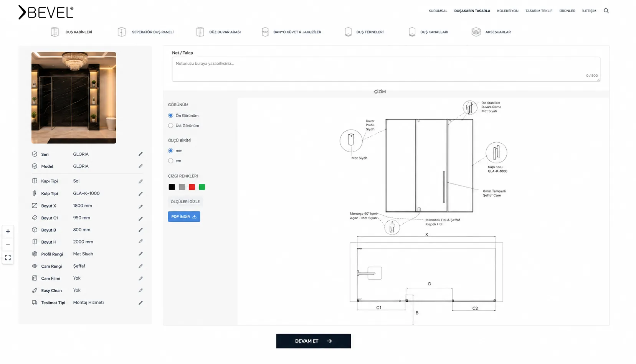636x364 pixels.
Task: Edit the Boyut X 1800 mm pencil
Action: coord(140,206)
